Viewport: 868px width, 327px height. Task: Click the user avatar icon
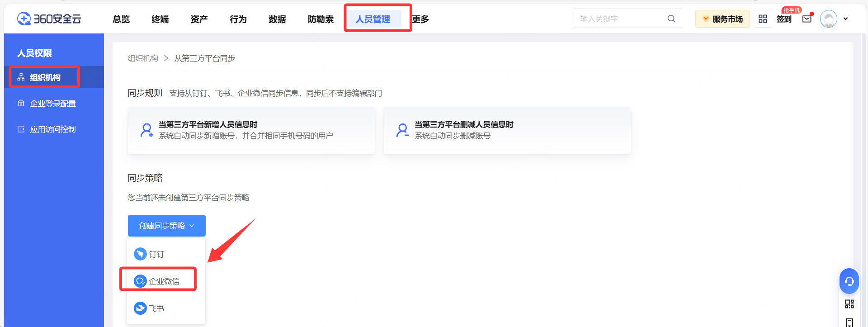pyautogui.click(x=828, y=19)
